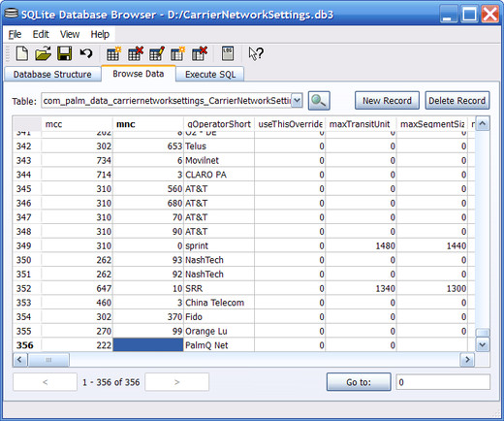504x421 pixels.
Task: Click the 'Movilnet' cell
Action: [219, 160]
